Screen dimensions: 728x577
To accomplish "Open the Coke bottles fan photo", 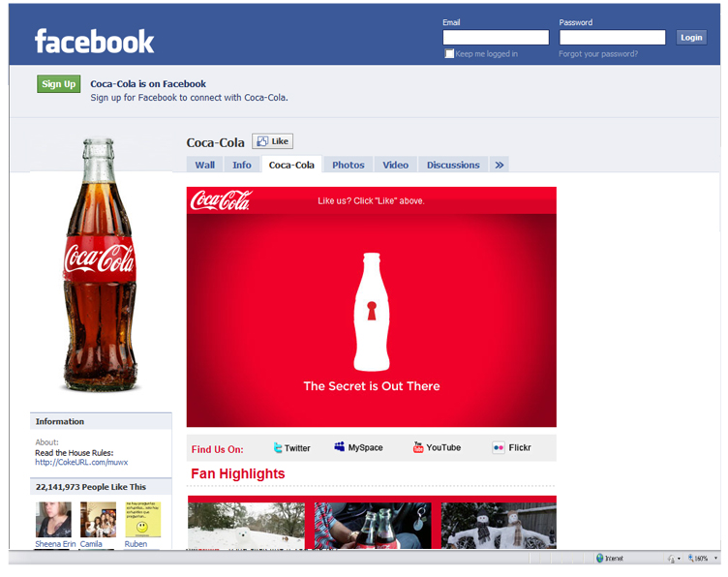I will (373, 526).
